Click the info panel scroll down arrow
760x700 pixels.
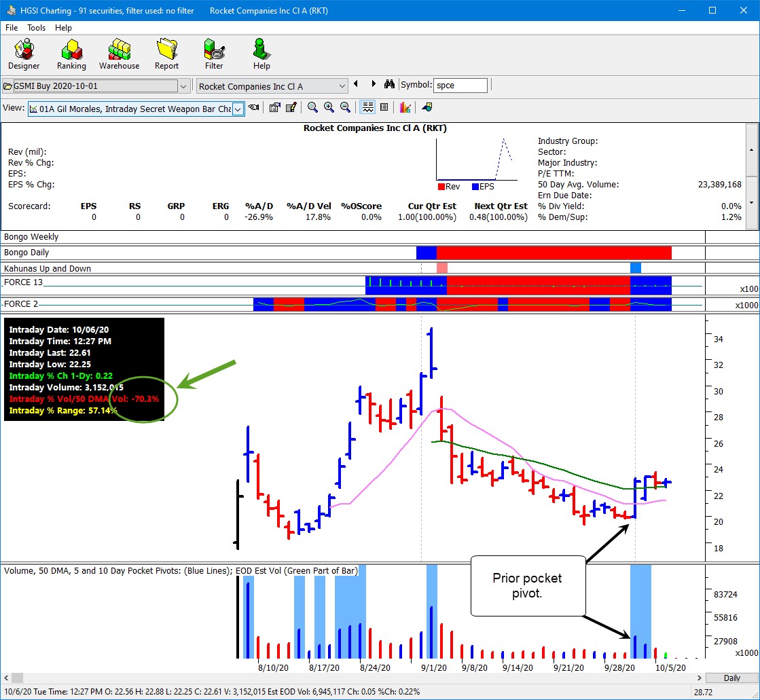click(x=752, y=202)
